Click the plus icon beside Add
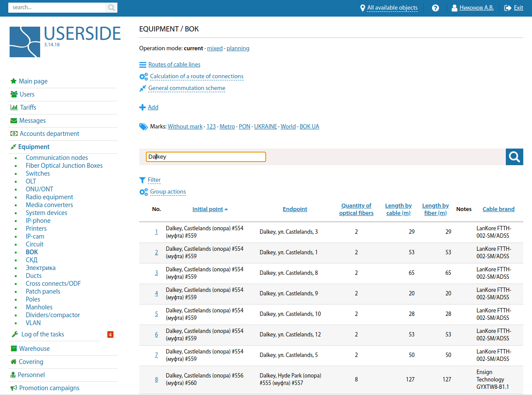 pos(143,107)
